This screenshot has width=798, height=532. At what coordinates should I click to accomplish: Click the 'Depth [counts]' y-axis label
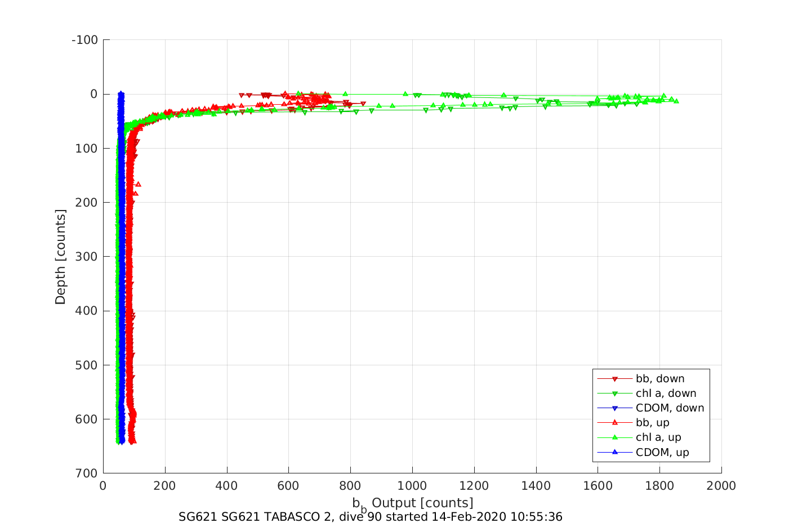coord(60,257)
